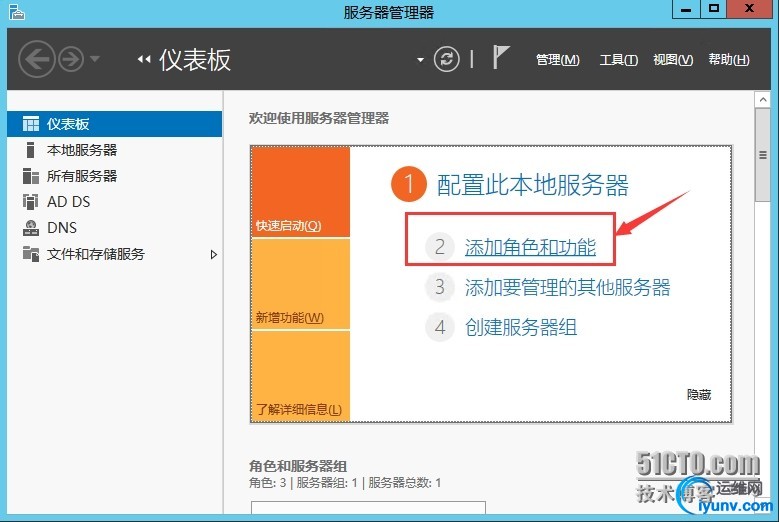Click the 文件和存储服务 icon

click(31, 254)
